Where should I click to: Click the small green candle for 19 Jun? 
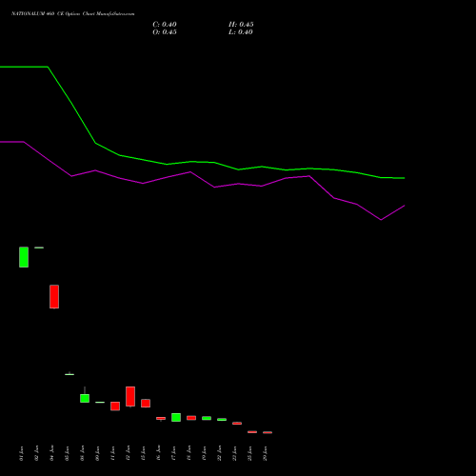(x=207, y=418)
